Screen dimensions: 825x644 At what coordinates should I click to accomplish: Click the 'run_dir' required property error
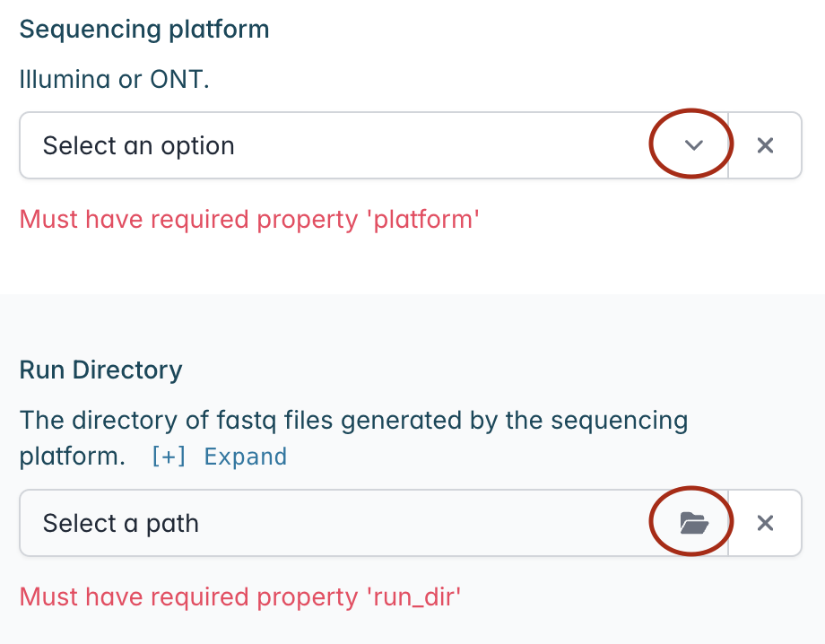coord(240,597)
